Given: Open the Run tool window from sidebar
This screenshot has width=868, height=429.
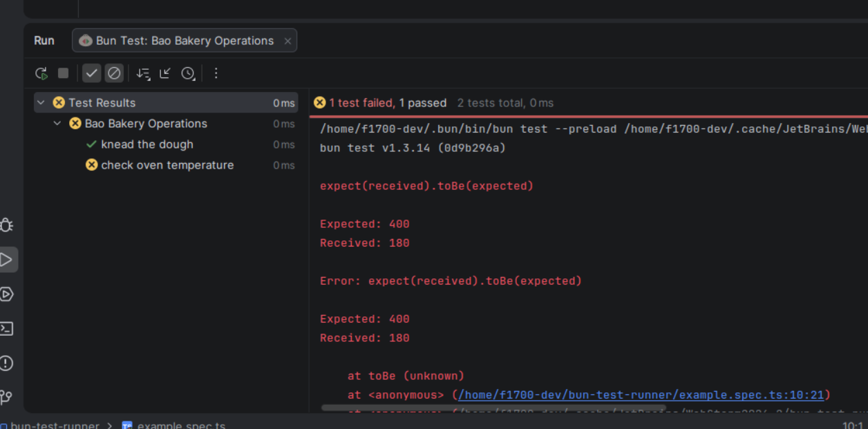Looking at the screenshot, I should click(7, 260).
